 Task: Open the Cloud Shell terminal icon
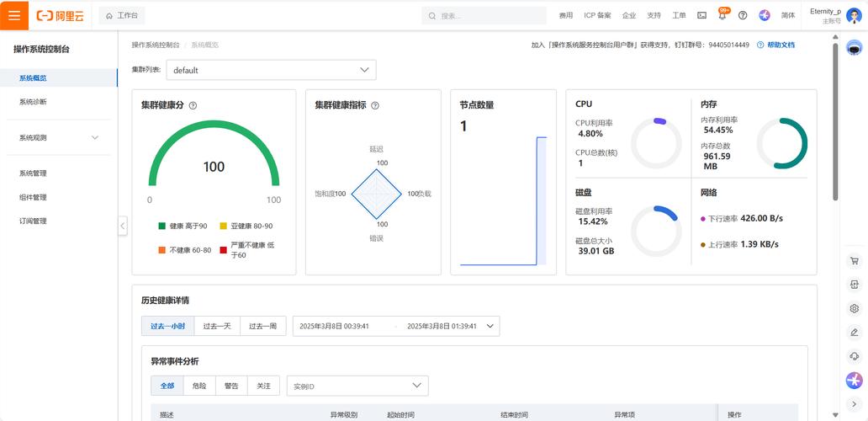701,15
